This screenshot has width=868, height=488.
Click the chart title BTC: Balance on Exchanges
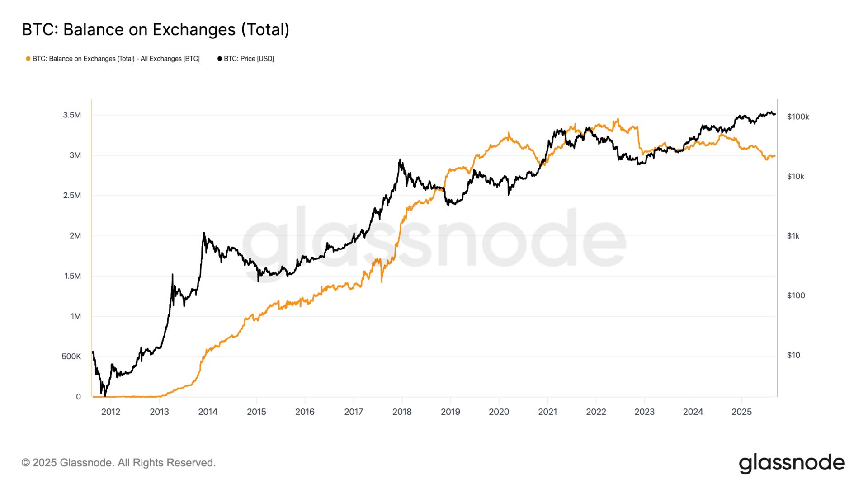[156, 30]
